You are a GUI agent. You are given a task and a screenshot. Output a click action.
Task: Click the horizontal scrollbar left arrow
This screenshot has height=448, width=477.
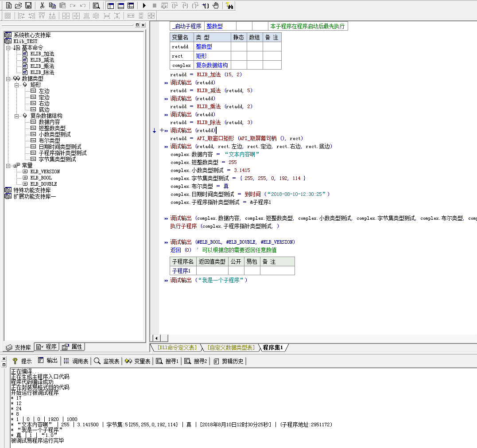coord(156,338)
